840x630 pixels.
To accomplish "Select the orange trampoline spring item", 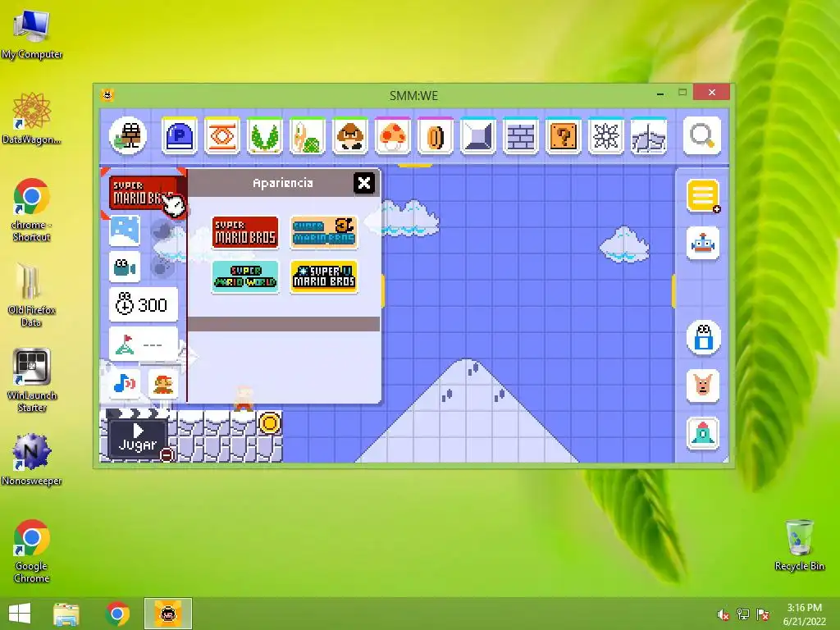I will [x=221, y=136].
